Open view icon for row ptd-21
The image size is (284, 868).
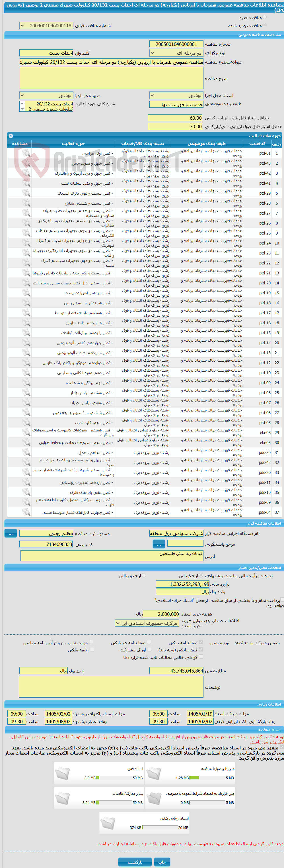click(x=26, y=273)
